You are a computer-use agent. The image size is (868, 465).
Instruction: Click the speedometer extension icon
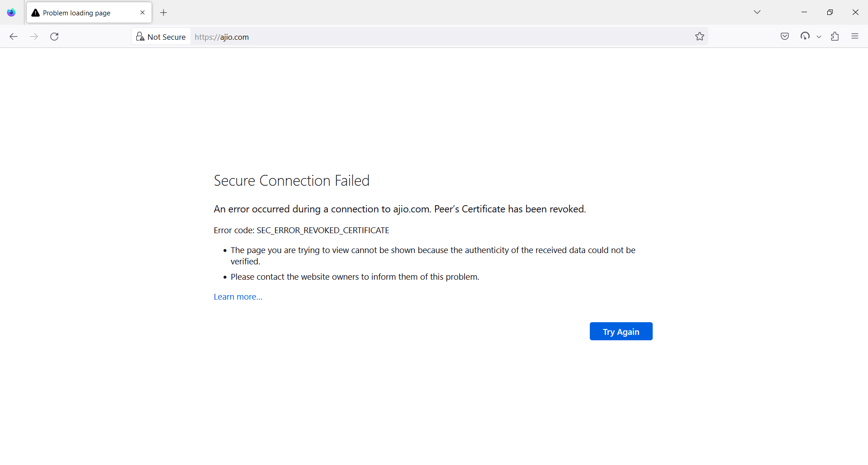coord(806,36)
